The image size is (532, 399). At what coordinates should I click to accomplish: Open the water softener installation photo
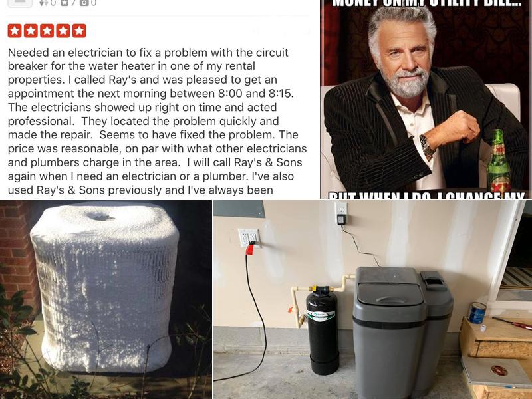point(373,300)
